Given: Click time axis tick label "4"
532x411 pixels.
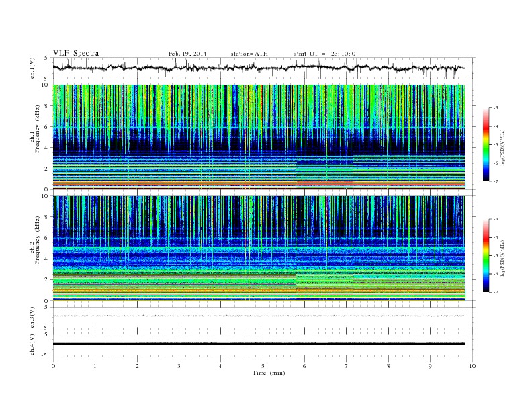Looking at the screenshot, I should pyautogui.click(x=220, y=366).
